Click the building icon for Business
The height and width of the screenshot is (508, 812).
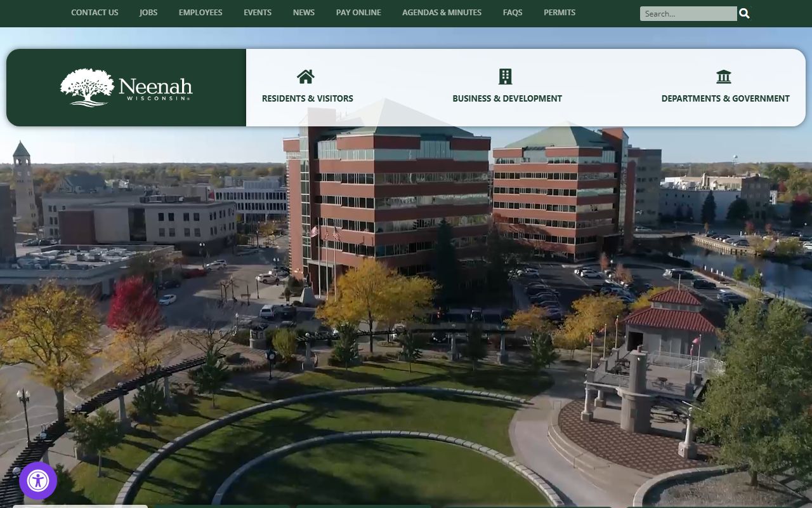506,77
